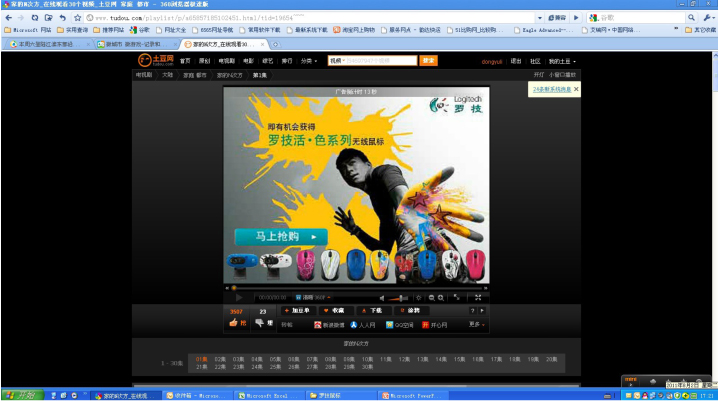Select episode 20集
Viewport: 718px width, 401px height.
(x=551, y=359)
